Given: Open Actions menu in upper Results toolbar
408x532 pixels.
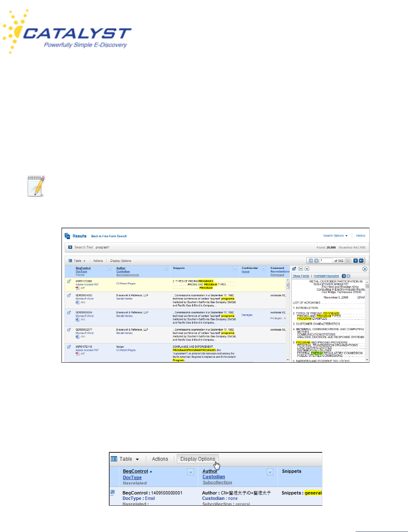Looking at the screenshot, I should (98, 261).
